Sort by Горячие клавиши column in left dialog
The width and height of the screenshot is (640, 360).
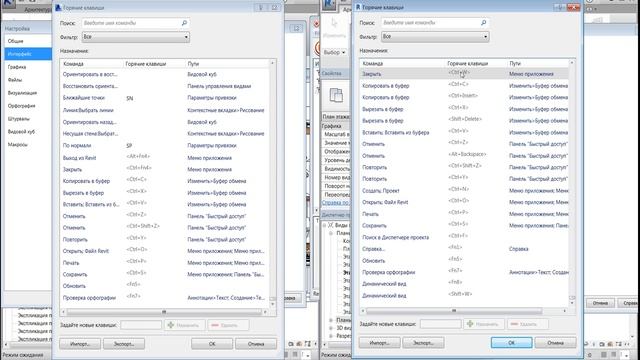154,64
